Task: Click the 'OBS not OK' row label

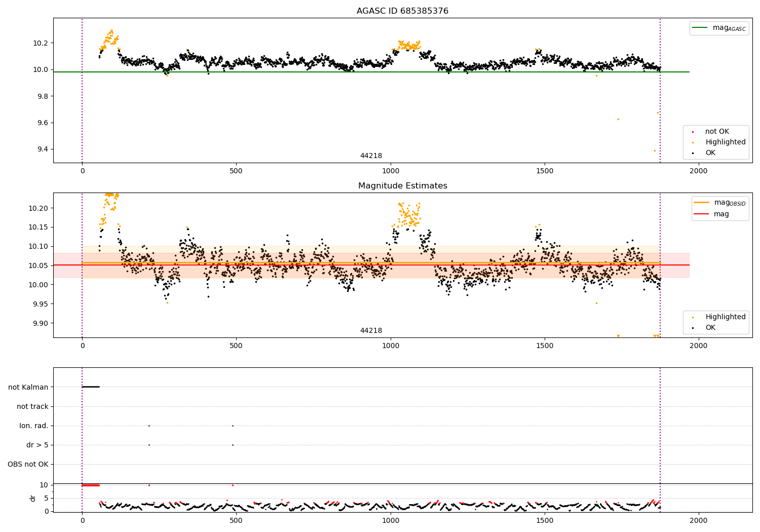Action: point(28,465)
